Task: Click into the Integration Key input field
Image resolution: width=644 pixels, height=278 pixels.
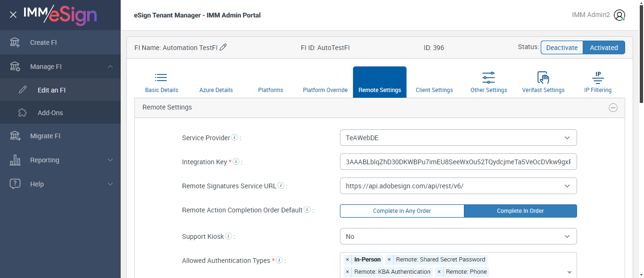Action: [458, 162]
